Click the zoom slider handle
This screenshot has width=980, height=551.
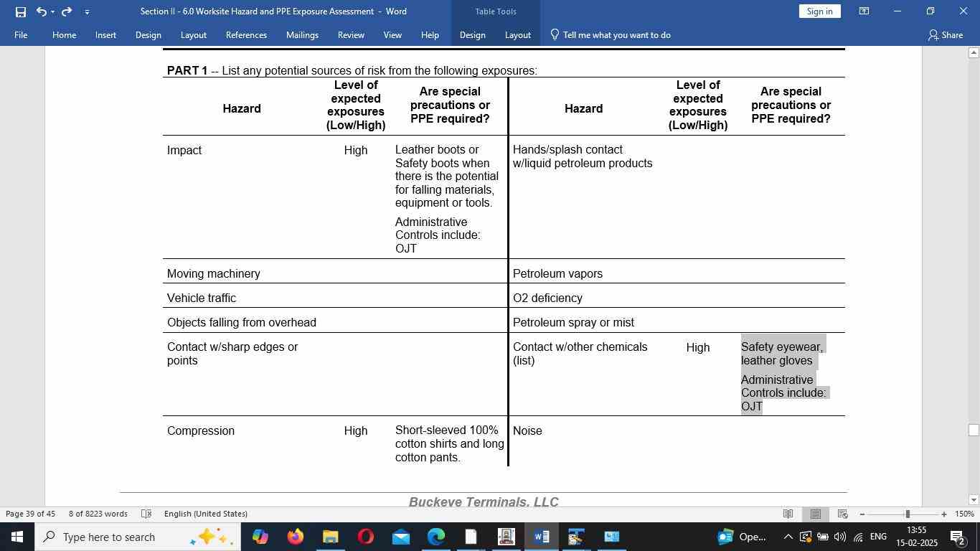point(908,514)
